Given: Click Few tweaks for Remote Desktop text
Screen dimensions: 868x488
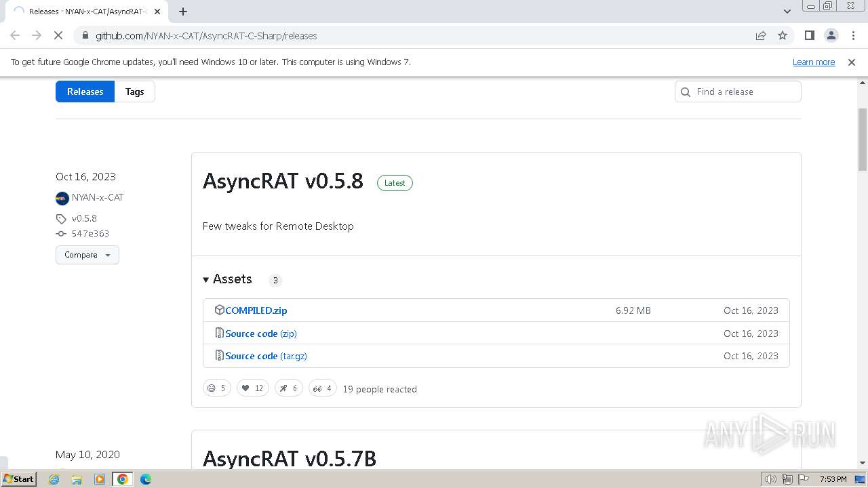Looking at the screenshot, I should click(x=278, y=226).
